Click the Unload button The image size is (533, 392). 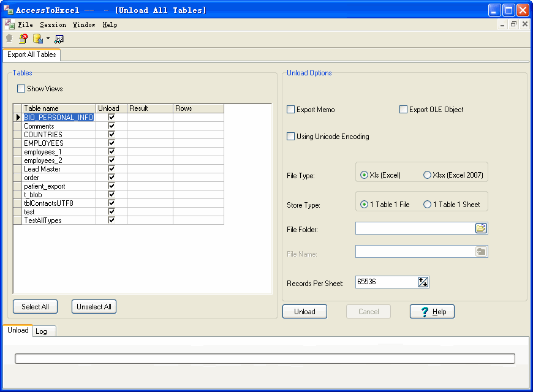point(304,312)
